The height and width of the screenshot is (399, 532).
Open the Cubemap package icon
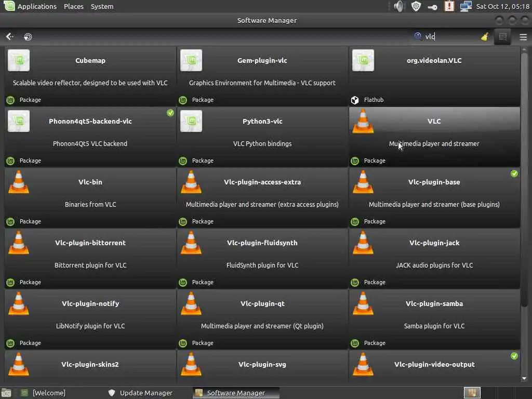tap(19, 60)
